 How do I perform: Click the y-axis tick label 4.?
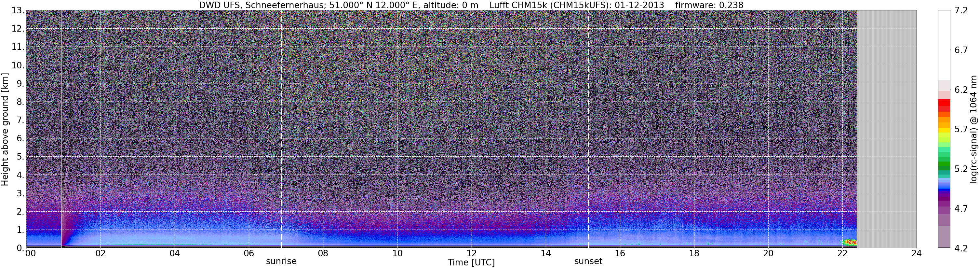pyautogui.click(x=20, y=175)
